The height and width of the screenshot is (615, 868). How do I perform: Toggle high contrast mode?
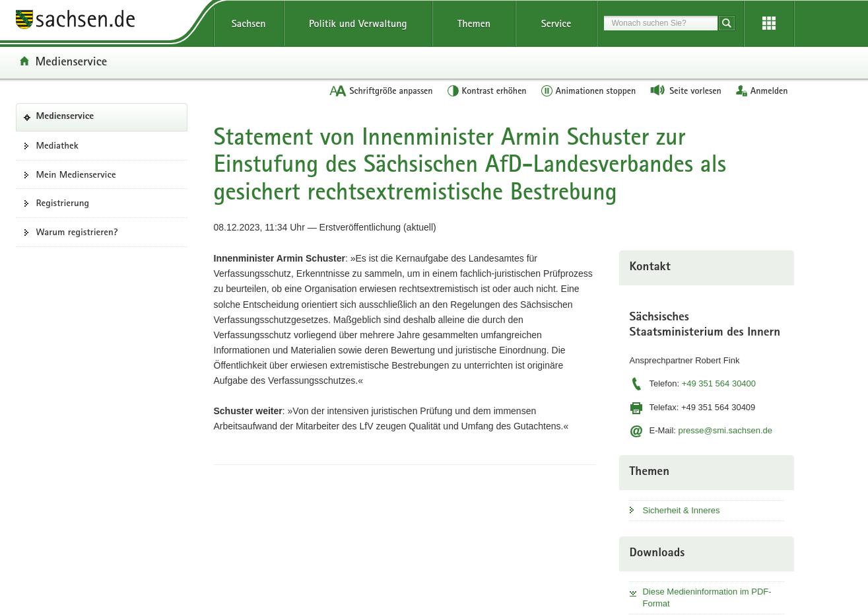tap(486, 90)
